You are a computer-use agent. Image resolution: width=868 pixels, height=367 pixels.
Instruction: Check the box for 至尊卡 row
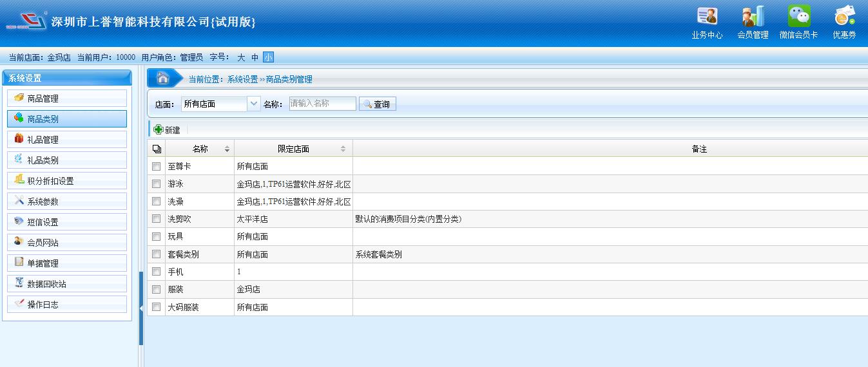[x=156, y=167]
